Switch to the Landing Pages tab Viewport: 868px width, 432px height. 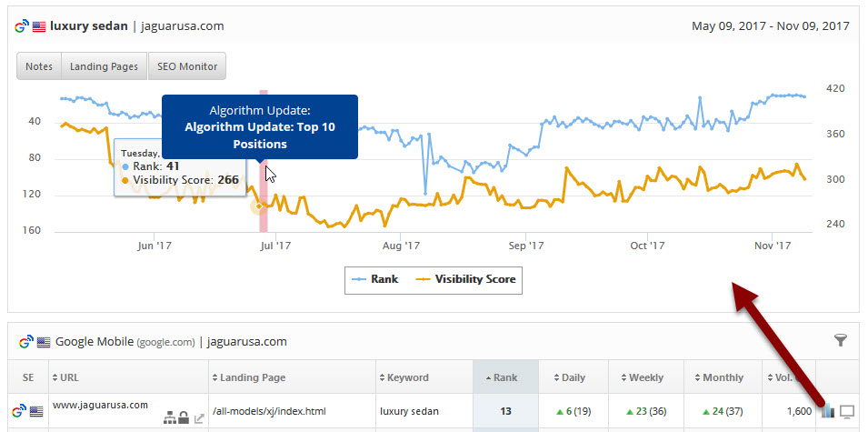tap(104, 66)
